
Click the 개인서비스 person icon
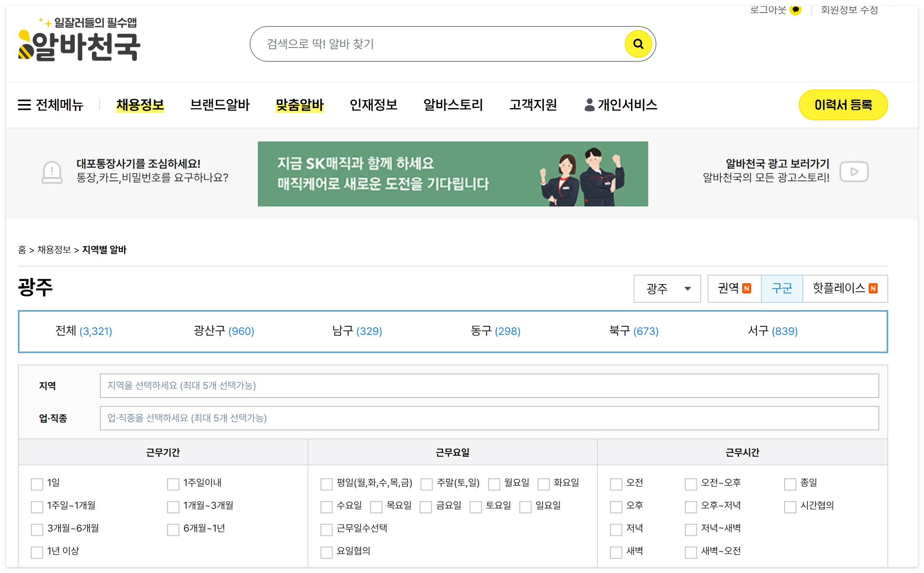[589, 105]
